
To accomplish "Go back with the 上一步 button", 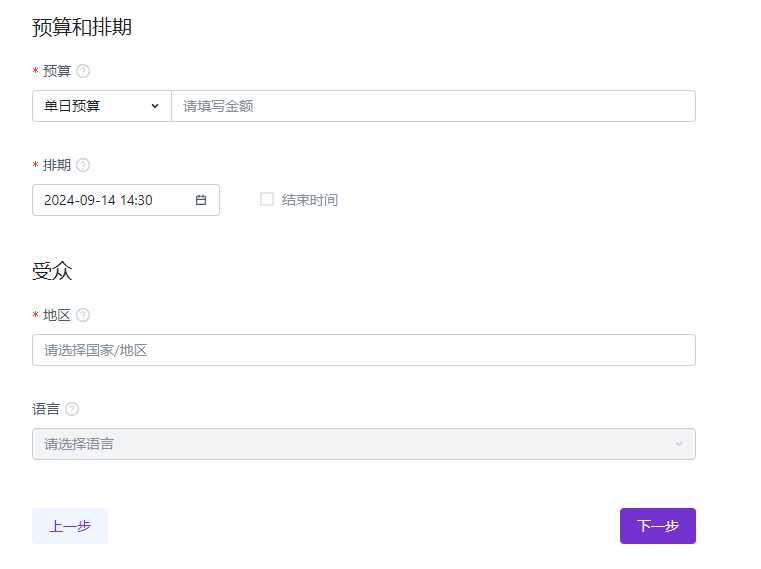I will [x=70, y=526].
